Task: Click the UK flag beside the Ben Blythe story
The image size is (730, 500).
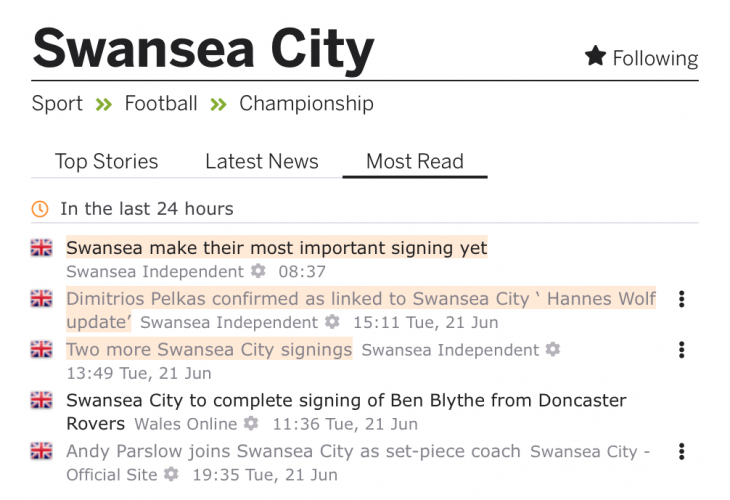Action: point(41,400)
